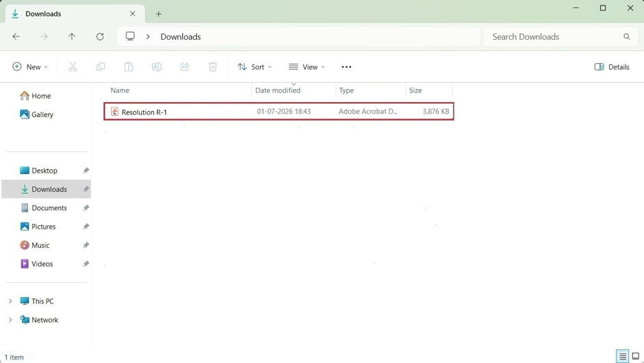Select Downloads in the sidebar
This screenshot has height=363, width=644.
pyautogui.click(x=46, y=189)
